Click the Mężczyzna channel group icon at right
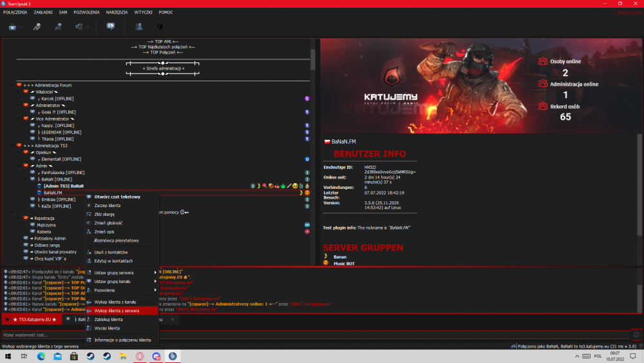644x363 pixels. coord(307,225)
